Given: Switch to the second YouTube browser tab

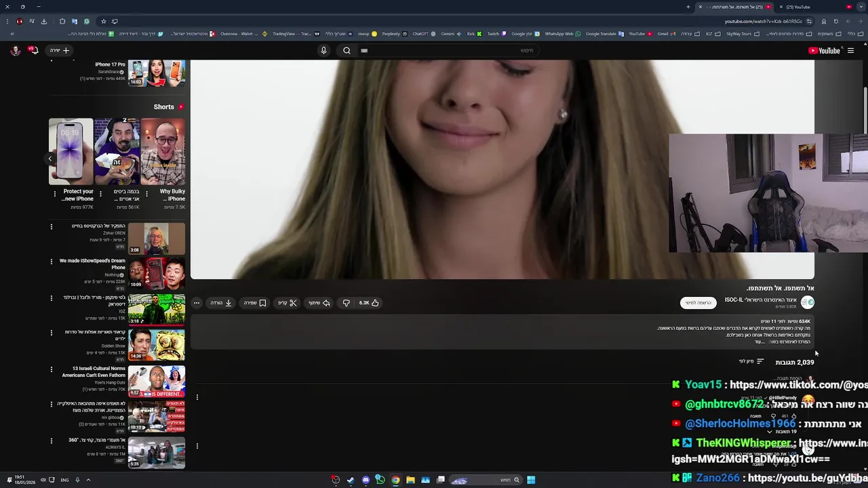Looking at the screenshot, I should pyautogui.click(x=812, y=7).
